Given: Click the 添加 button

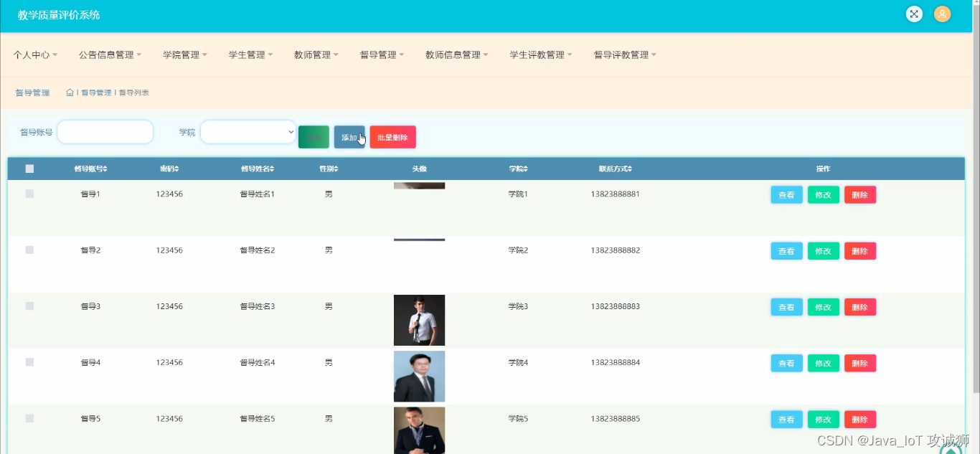Looking at the screenshot, I should coord(349,137).
